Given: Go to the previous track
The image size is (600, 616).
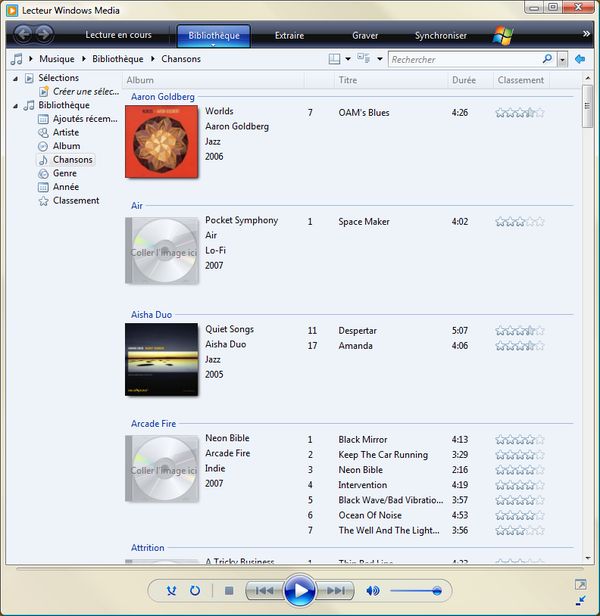Looking at the screenshot, I should click(x=263, y=591).
